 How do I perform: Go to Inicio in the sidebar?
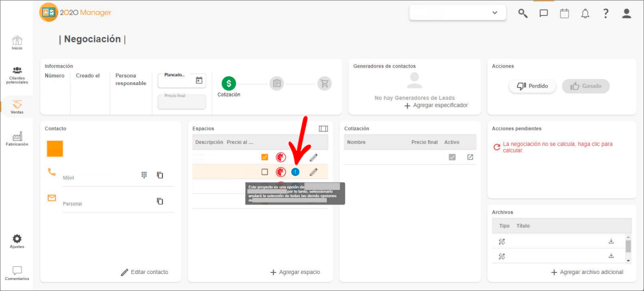click(x=17, y=43)
